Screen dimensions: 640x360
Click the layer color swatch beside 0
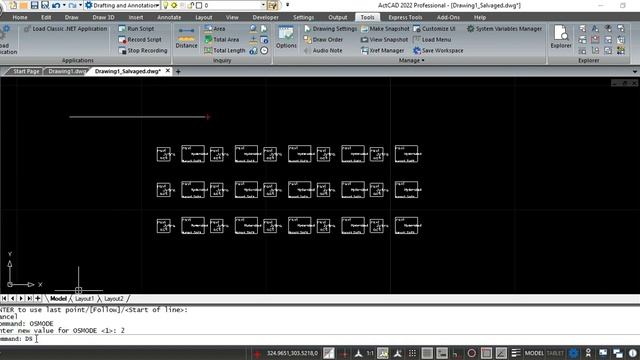tap(199, 5)
